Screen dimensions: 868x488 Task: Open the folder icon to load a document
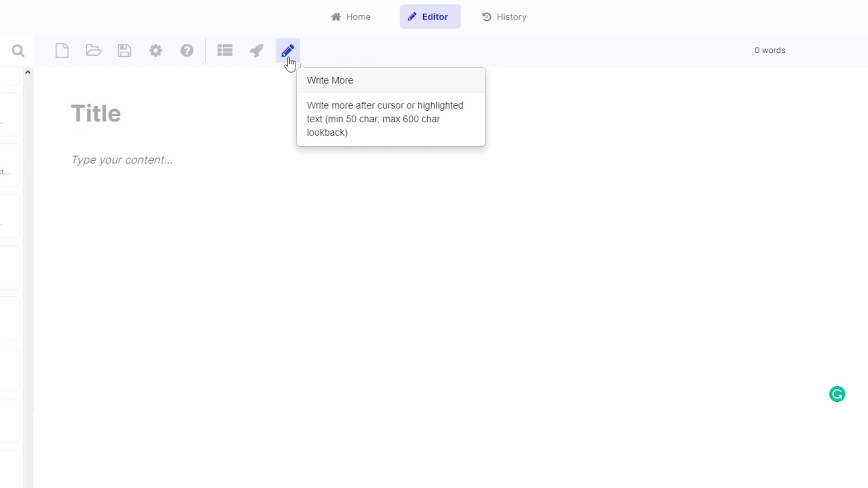(94, 51)
